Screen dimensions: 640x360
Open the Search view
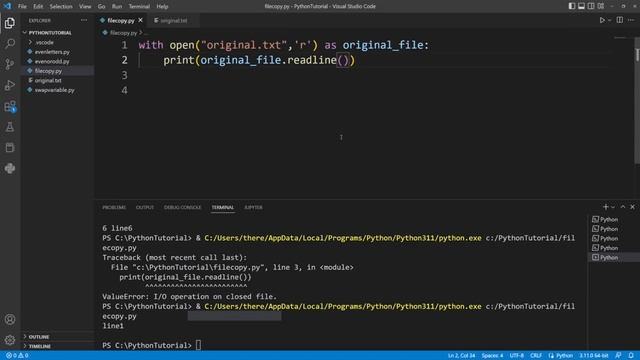(x=10, y=44)
